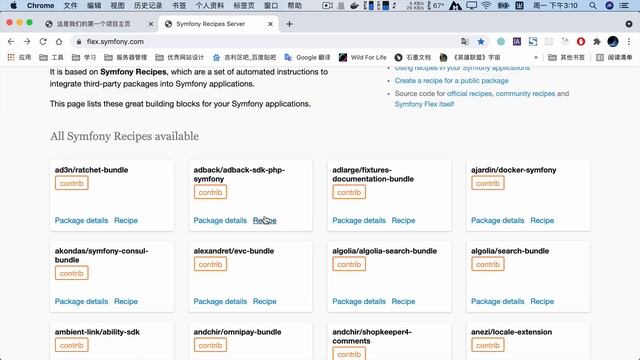
Task: Go back to the previous page
Action: pyautogui.click(x=11, y=42)
